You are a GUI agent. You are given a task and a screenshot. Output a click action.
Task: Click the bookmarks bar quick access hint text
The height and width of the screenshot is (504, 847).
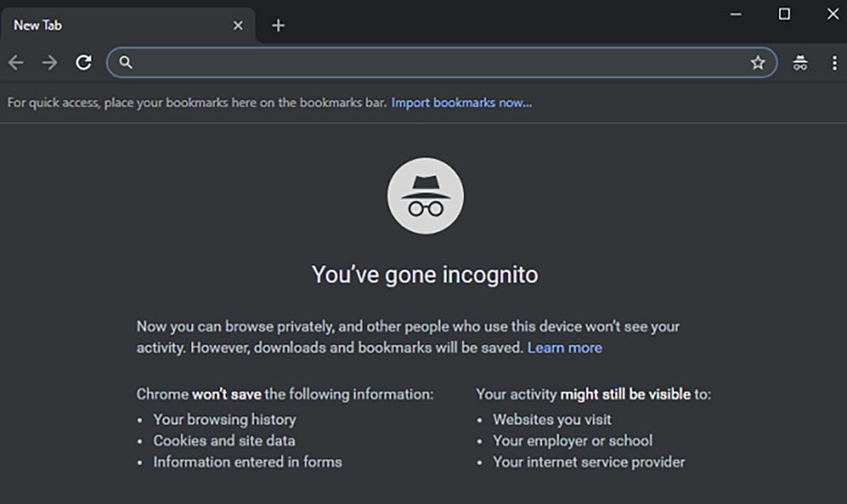(197, 102)
